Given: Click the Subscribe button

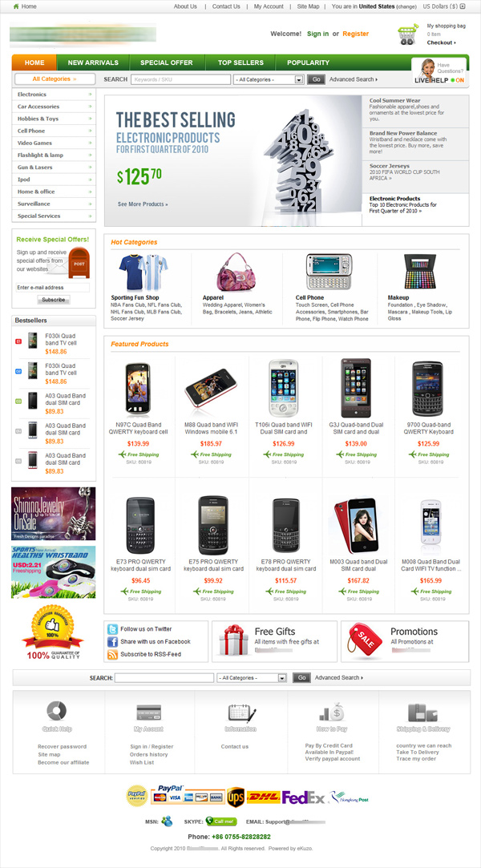Looking at the screenshot, I should pyautogui.click(x=54, y=300).
